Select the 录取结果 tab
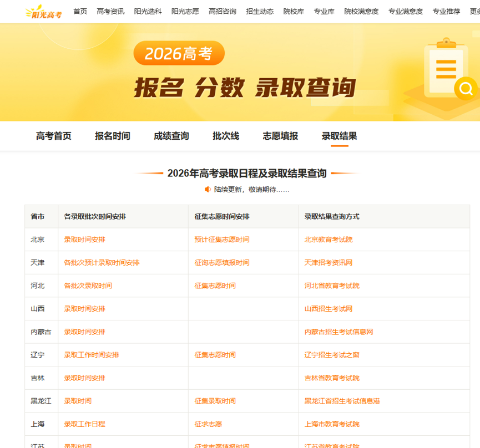 (x=339, y=136)
